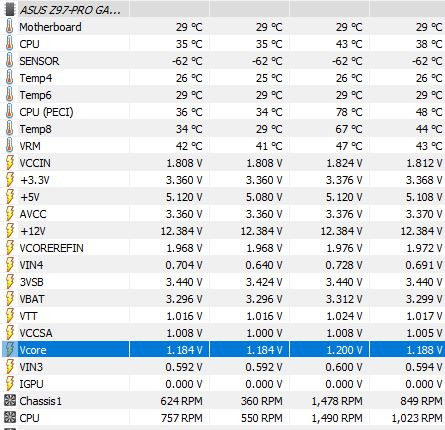Select the +5V voltage label
Image resolution: width=445 pixels, height=430 pixels.
(30, 197)
